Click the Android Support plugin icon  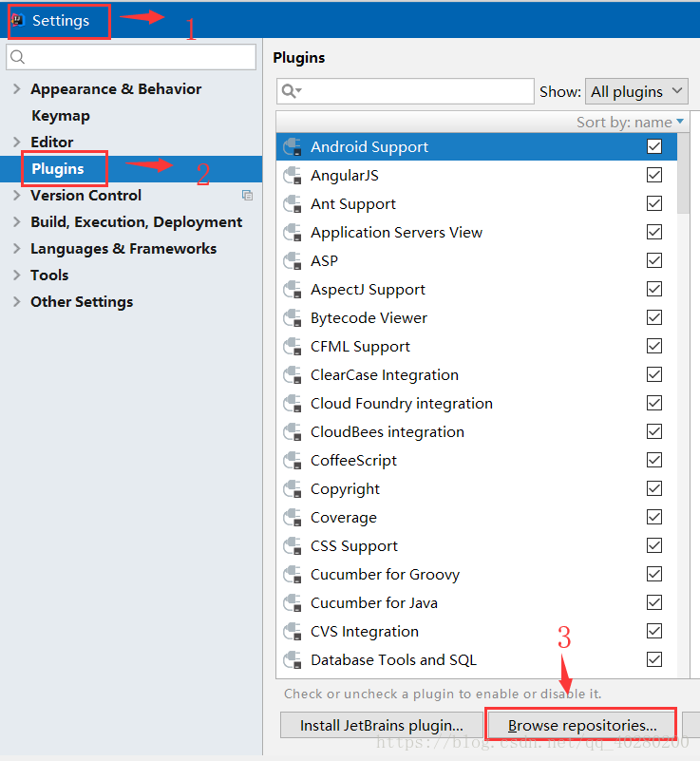pos(293,147)
